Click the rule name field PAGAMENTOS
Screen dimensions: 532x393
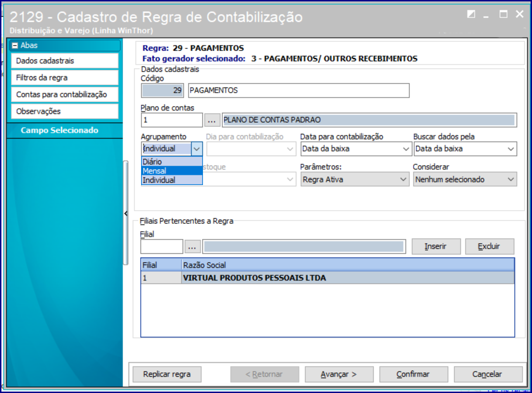pos(299,90)
